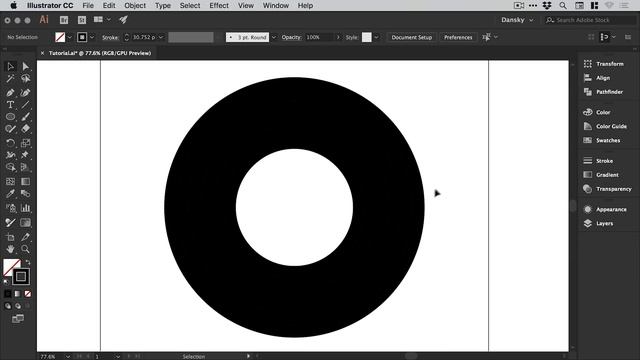The width and height of the screenshot is (640, 360).
Task: Select the Paintbrush tool
Action: (25, 117)
